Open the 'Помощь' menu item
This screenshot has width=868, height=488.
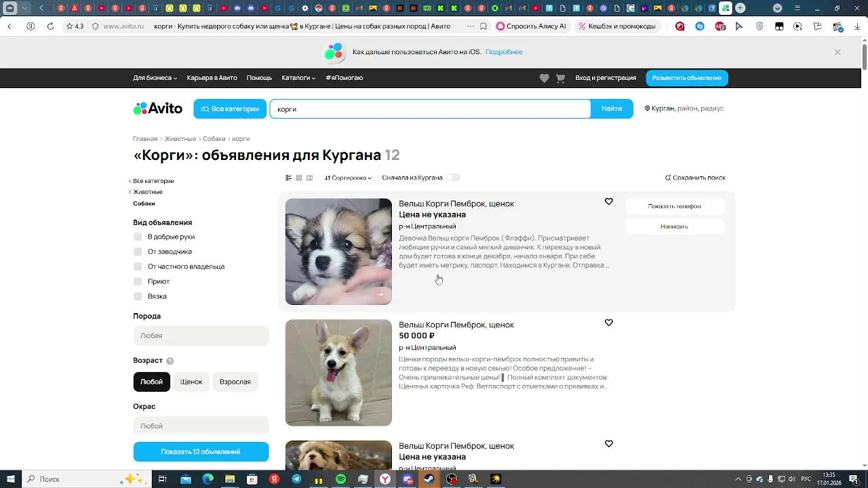coord(259,78)
